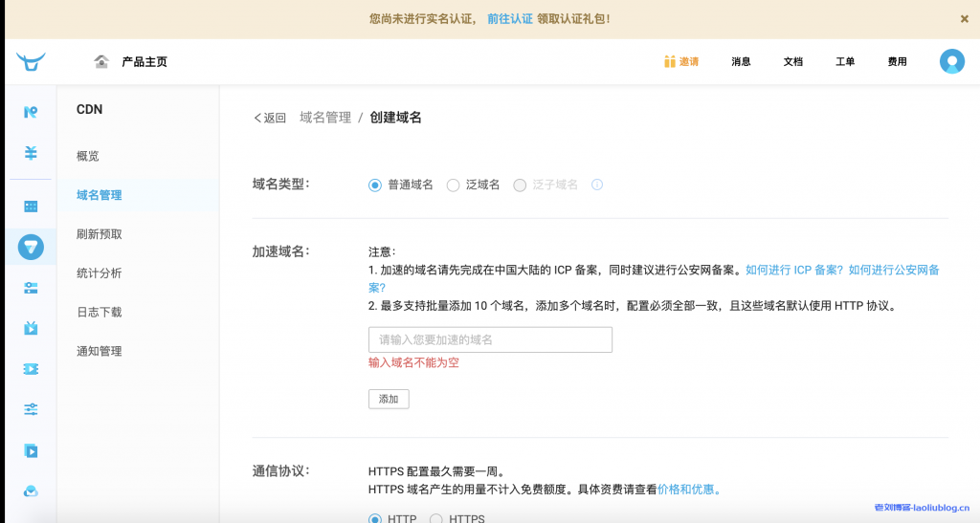980x523 pixels.
Task: Select the 普通域名 radio button
Action: pos(375,185)
